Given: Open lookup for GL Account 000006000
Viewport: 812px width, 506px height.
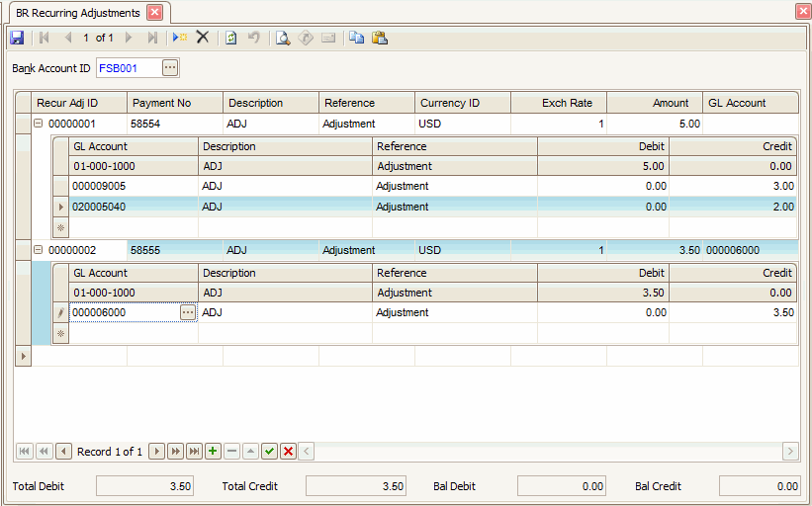Looking at the screenshot, I should click(x=188, y=312).
